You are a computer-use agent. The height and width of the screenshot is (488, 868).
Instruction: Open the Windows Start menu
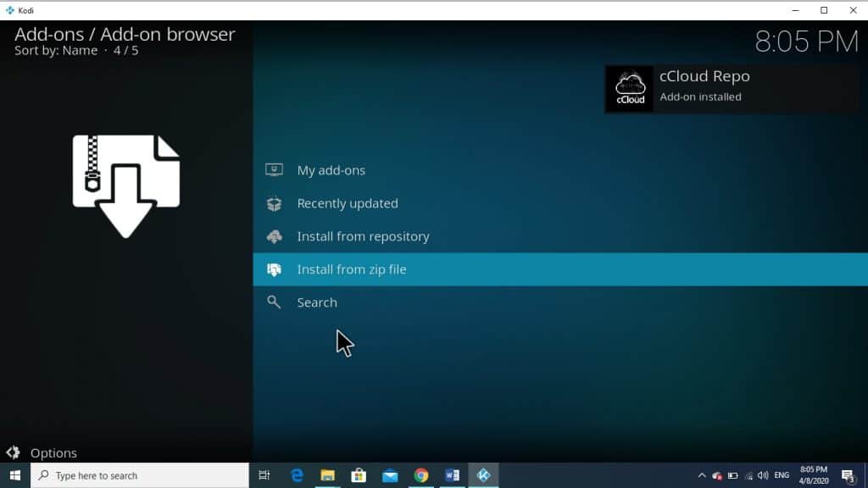pos(15,475)
